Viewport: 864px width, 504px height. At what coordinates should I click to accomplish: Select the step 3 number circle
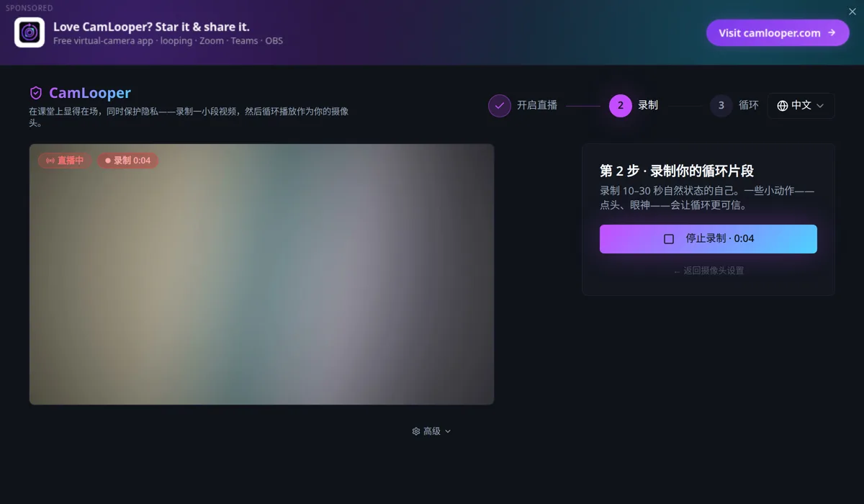[x=721, y=105]
